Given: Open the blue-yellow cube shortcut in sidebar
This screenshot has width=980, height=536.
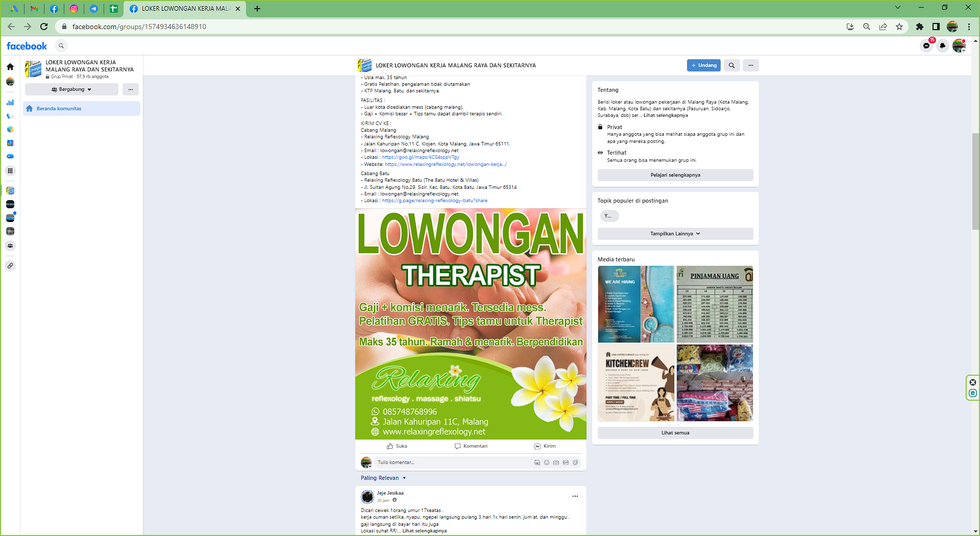Looking at the screenshot, I should point(10,129).
